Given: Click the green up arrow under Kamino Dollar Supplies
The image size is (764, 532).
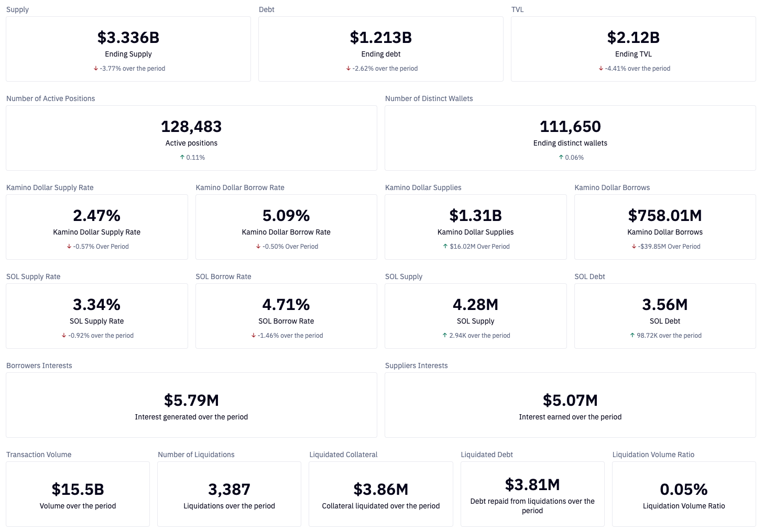Looking at the screenshot, I should click(x=445, y=247).
